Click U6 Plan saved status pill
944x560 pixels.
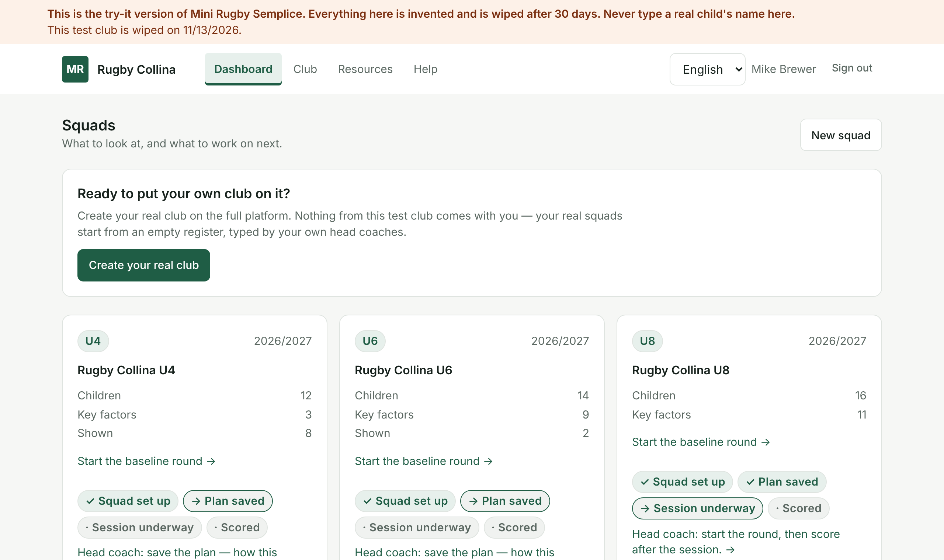[505, 501]
